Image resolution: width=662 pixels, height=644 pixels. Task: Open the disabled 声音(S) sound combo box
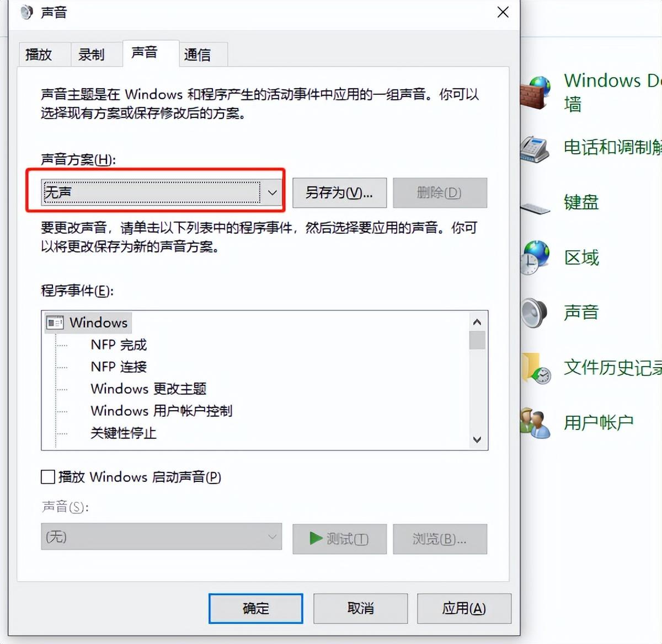(x=161, y=536)
